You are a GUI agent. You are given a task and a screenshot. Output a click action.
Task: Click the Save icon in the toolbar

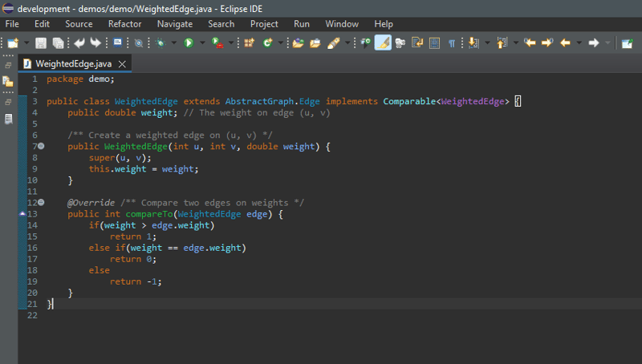(40, 42)
